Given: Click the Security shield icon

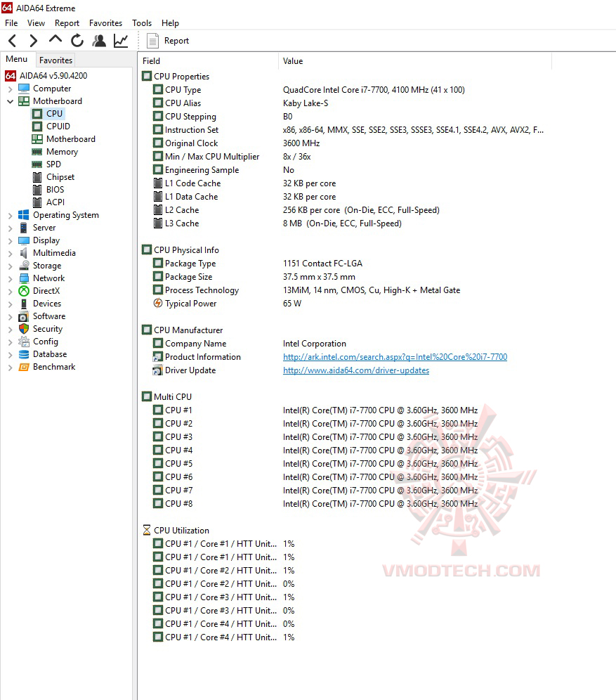Looking at the screenshot, I should coord(24,329).
